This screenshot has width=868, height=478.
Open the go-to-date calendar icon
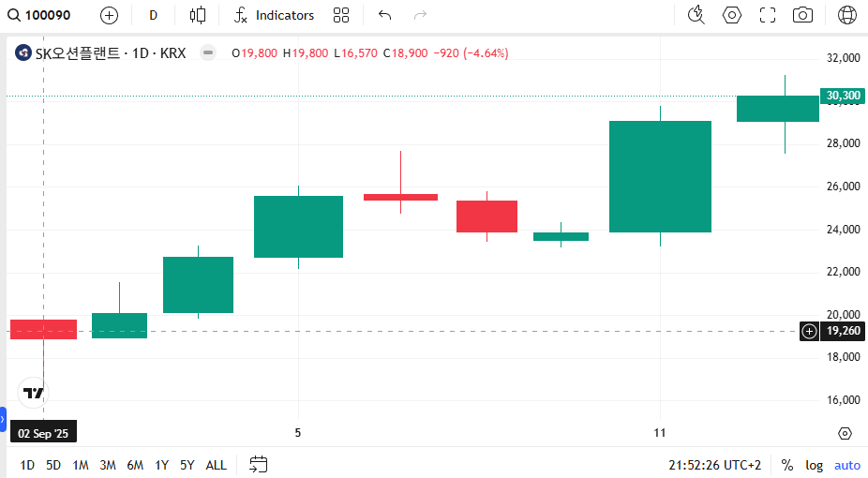pyautogui.click(x=258, y=465)
